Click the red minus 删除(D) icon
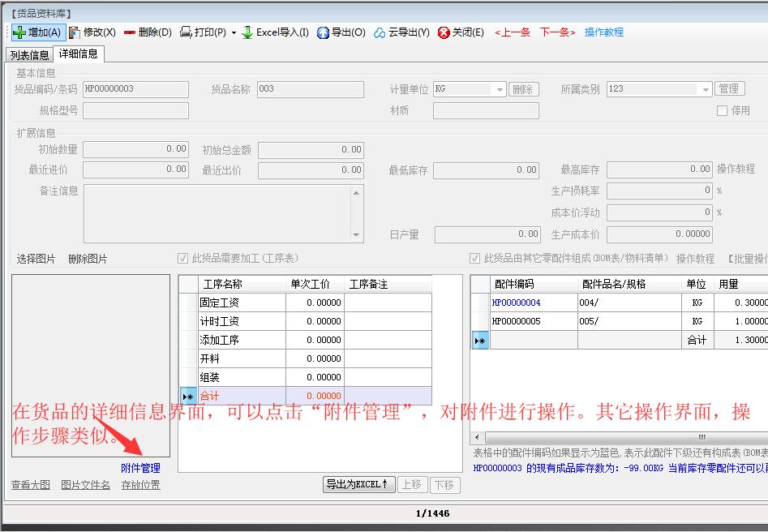The height and width of the screenshot is (532, 768). point(129,32)
